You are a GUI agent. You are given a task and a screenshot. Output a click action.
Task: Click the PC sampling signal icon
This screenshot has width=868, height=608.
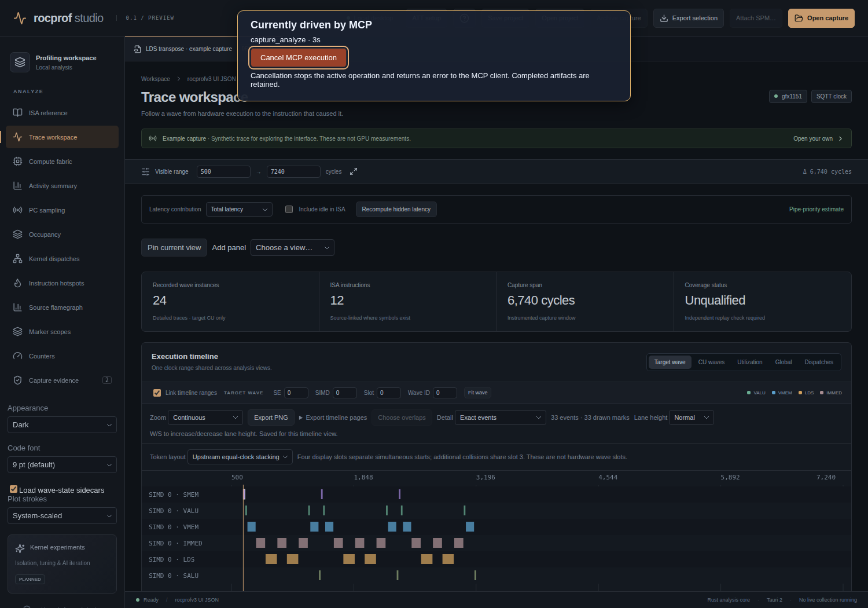click(18, 210)
